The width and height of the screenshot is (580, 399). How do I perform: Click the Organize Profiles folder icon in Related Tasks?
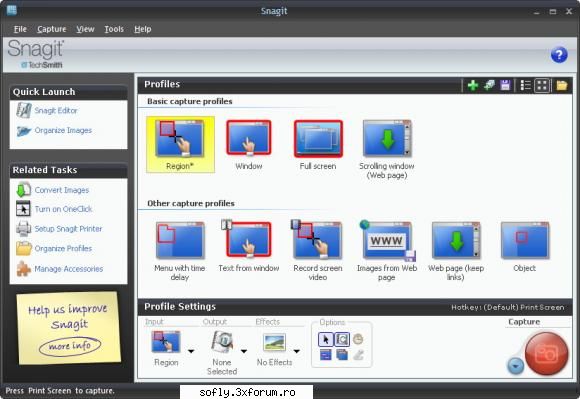coord(23,248)
